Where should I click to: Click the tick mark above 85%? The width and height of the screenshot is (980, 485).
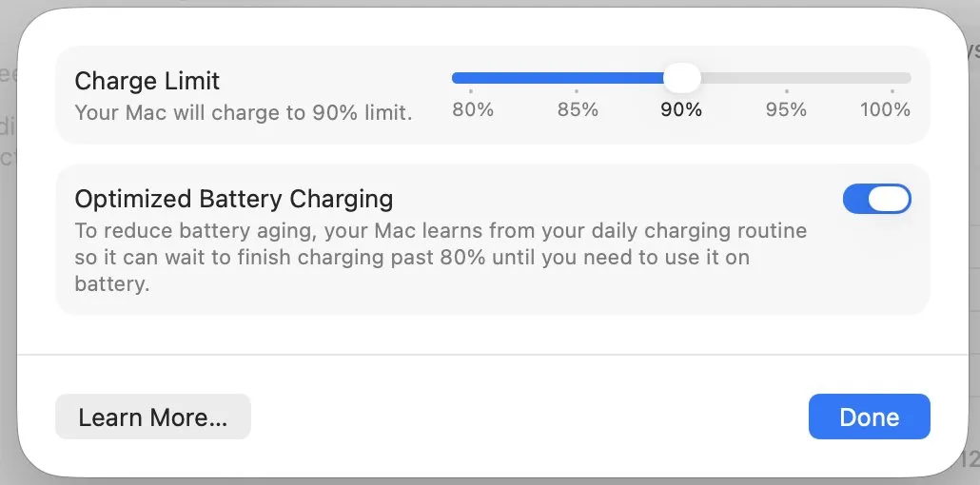click(x=577, y=92)
